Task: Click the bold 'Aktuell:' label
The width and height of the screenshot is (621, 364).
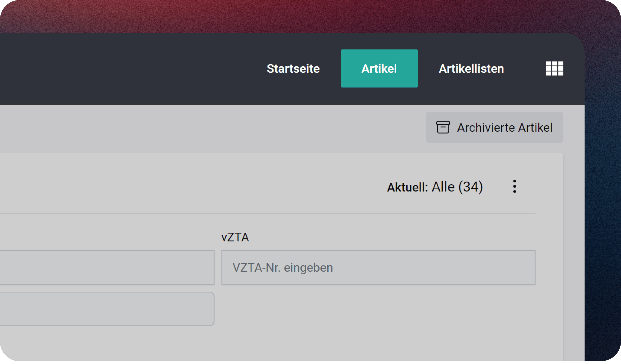Action: coord(407,187)
